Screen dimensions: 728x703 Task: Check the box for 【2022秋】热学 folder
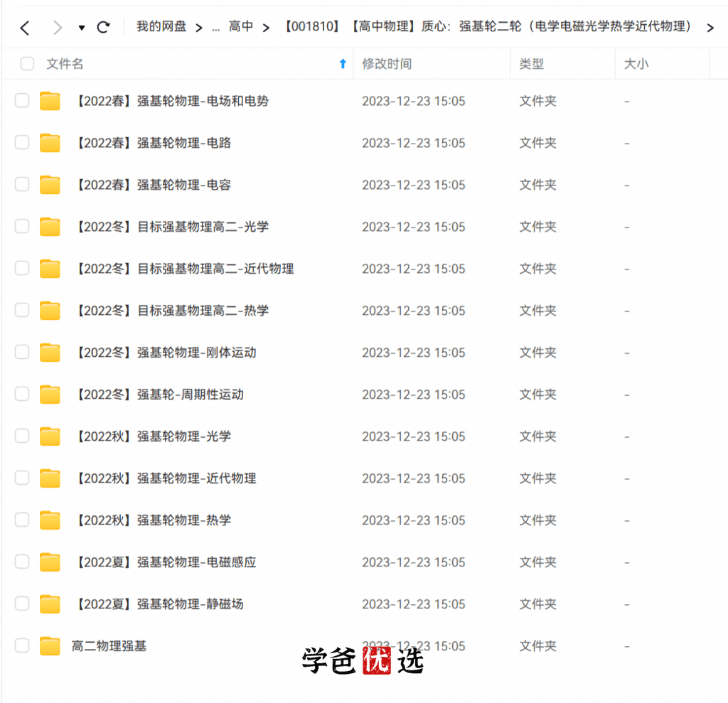22,520
